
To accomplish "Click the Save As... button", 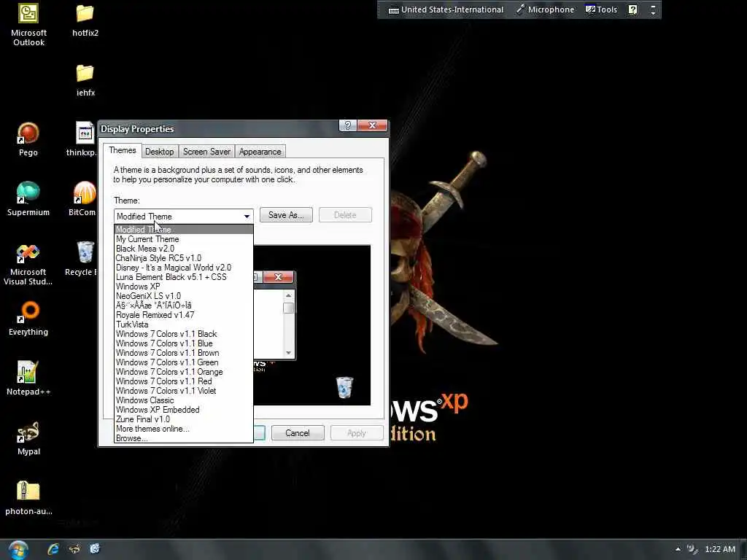I will [286, 215].
